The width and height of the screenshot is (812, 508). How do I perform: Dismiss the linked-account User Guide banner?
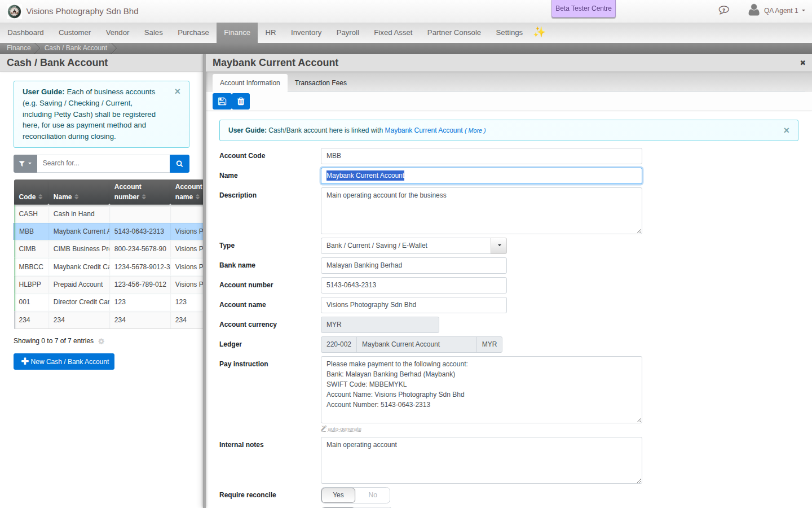tap(787, 130)
